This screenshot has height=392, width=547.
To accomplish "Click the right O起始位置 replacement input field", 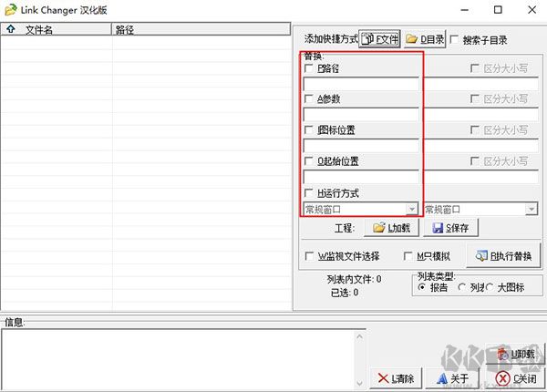I will pos(481,177).
